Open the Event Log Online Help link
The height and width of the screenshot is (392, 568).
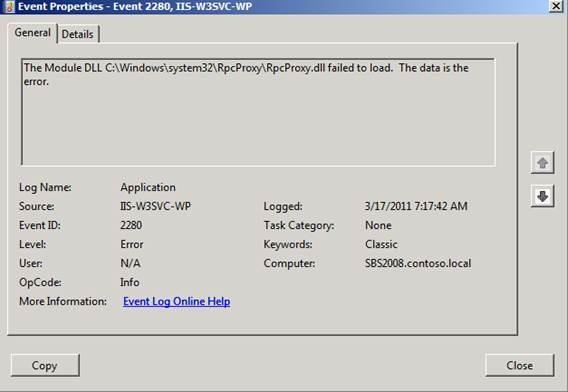pyautogui.click(x=176, y=301)
